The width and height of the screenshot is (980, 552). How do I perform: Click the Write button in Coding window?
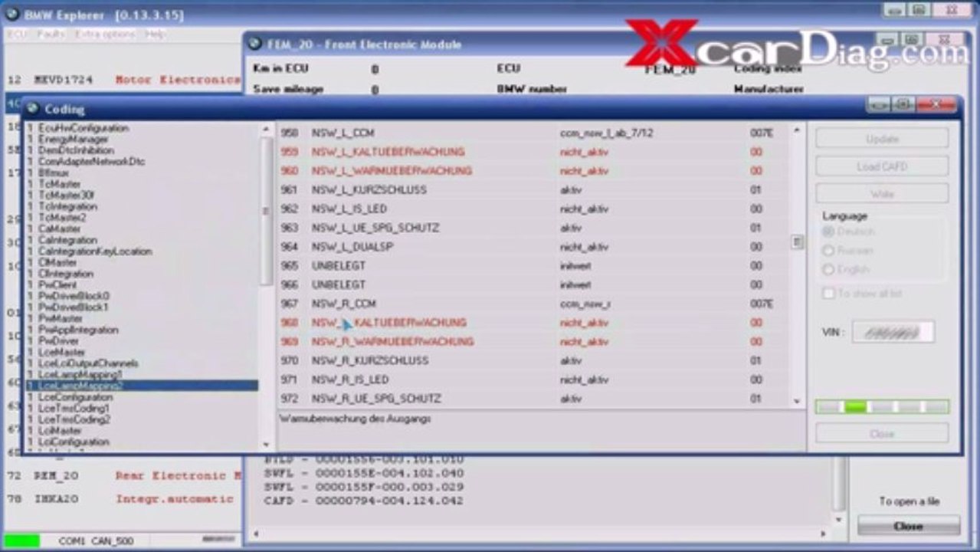(x=882, y=194)
